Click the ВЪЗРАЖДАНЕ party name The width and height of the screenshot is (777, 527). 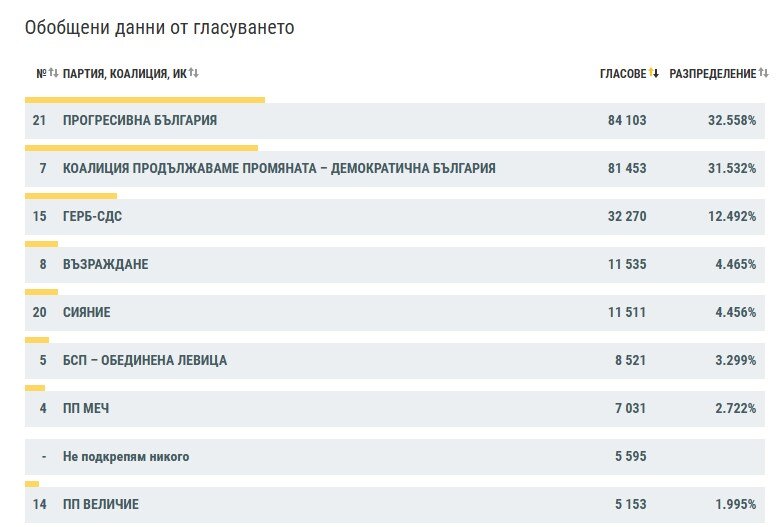tap(106, 264)
